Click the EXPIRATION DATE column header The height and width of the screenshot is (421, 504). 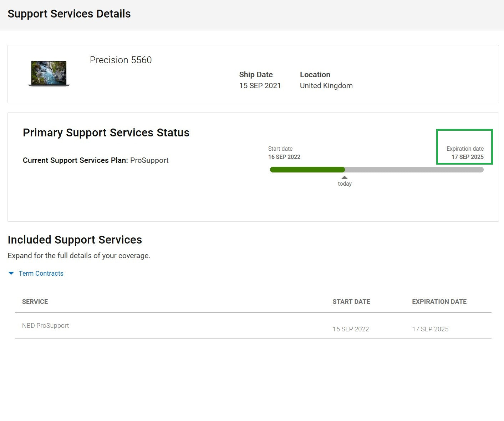439,302
